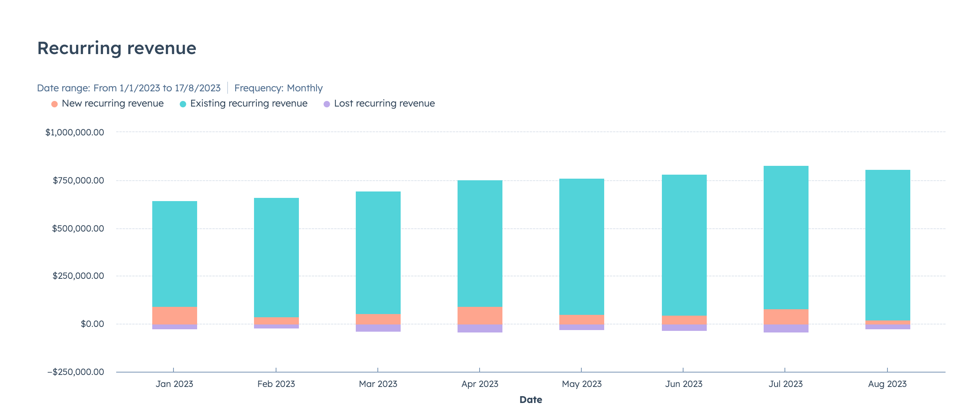The image size is (980, 415).
Task: Click the Jun 2023 x-axis label
Action: point(684,384)
